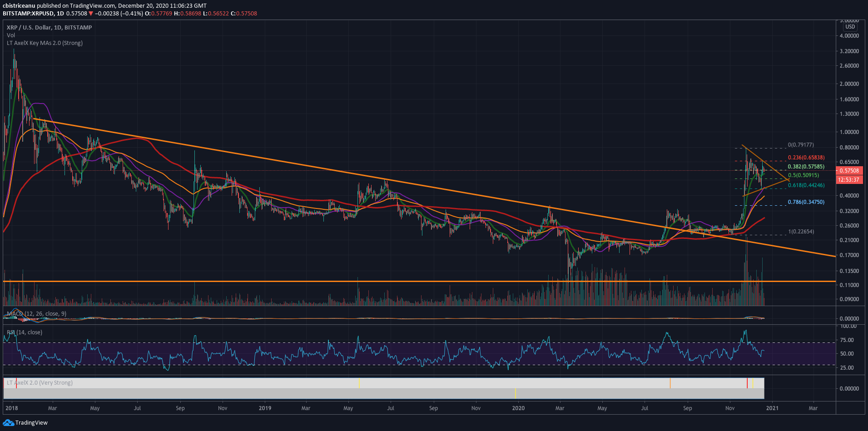Click the TradingView.com text in the header
Screen dimensions: 868x431
(x=93, y=6)
